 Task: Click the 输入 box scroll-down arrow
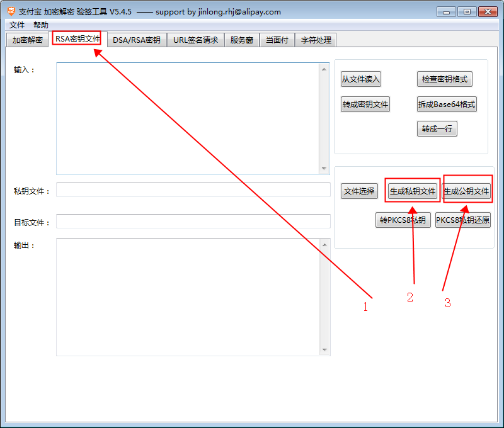[x=324, y=169]
